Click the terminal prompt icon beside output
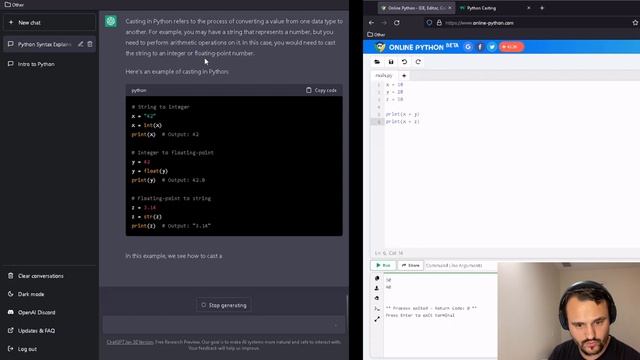Image resolution: width=640 pixels, height=360 pixels. (377, 309)
